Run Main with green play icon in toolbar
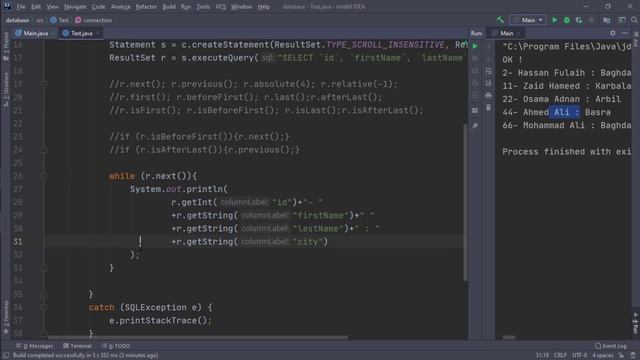 coord(554,20)
